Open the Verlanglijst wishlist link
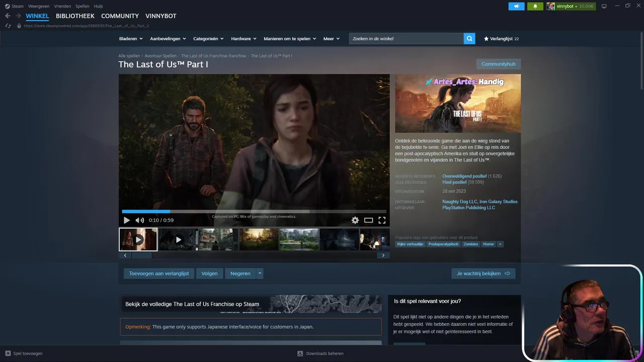644x362 pixels. point(501,39)
